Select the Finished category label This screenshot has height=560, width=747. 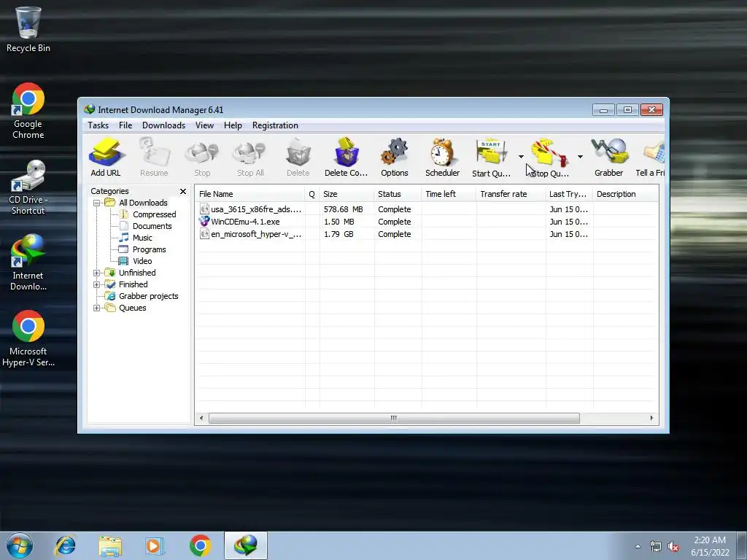[x=133, y=285]
